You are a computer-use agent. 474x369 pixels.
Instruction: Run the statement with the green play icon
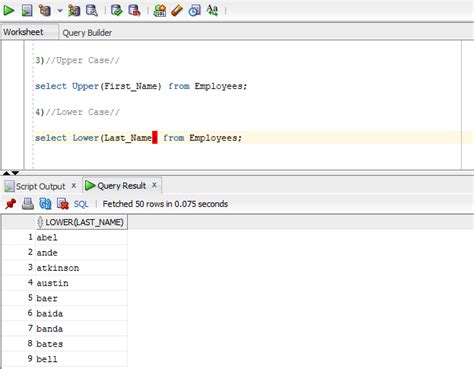(9, 10)
